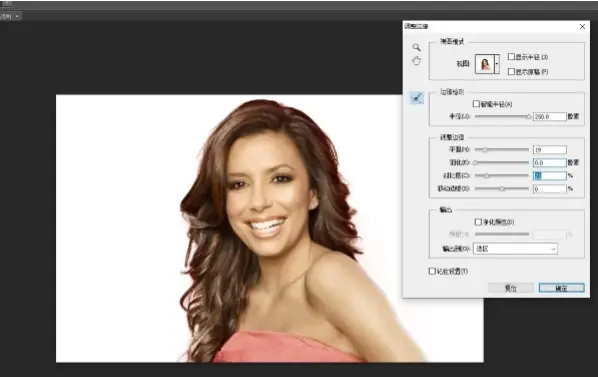Click the view mode preview thumbnail
The height and width of the screenshot is (377, 598).
[485, 64]
